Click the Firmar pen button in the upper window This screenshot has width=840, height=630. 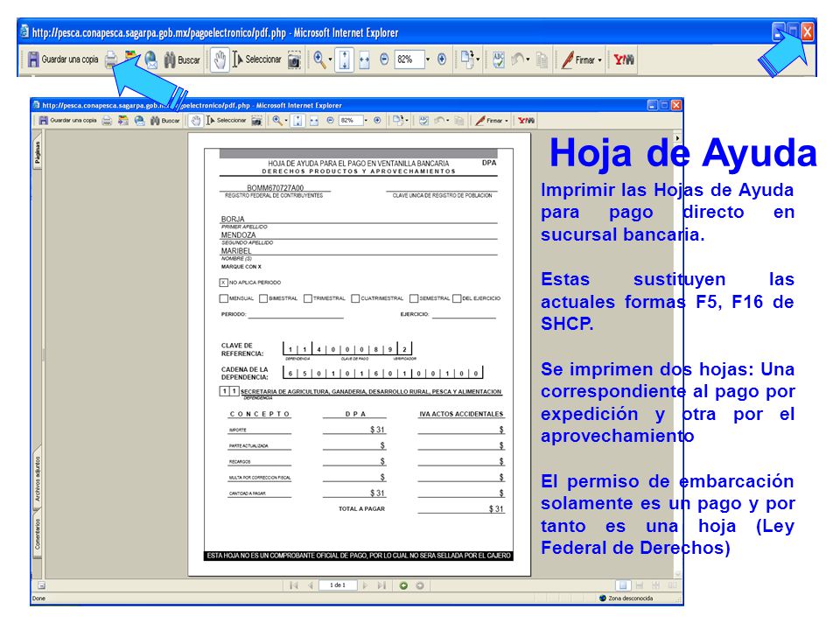click(x=577, y=60)
